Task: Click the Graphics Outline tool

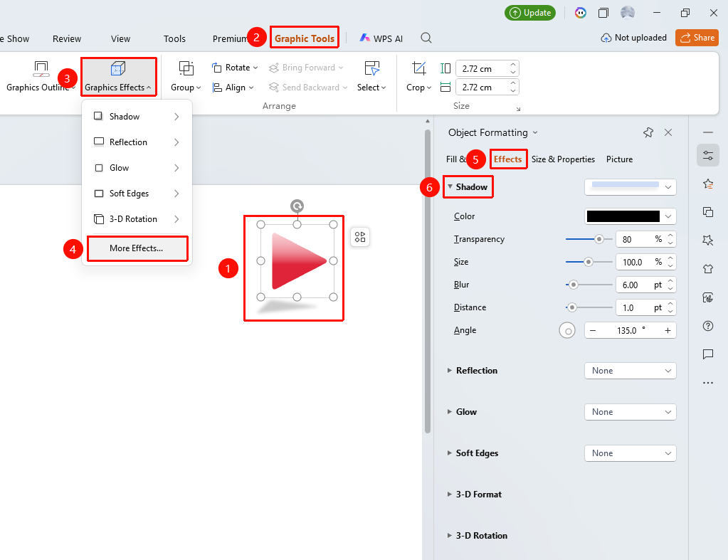Action: (41, 77)
